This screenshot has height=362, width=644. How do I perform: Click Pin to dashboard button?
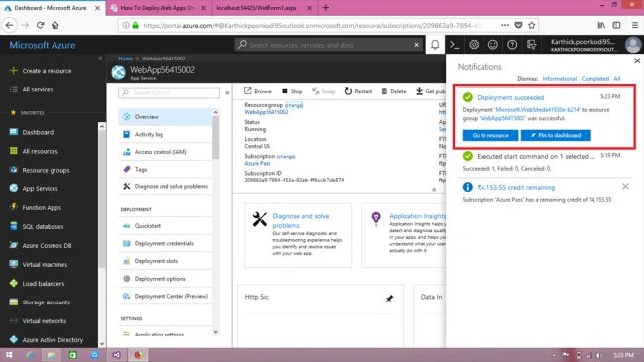click(556, 135)
